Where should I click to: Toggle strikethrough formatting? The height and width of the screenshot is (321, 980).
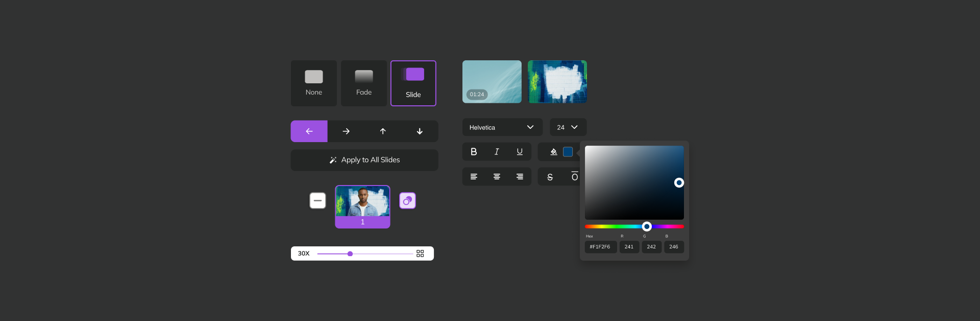550,177
